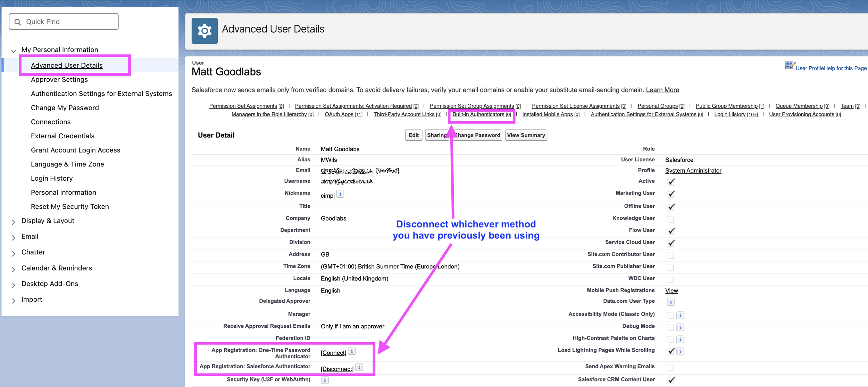This screenshot has height=387, width=868.
Task: Open Language & Time Zone settings
Action: [67, 164]
